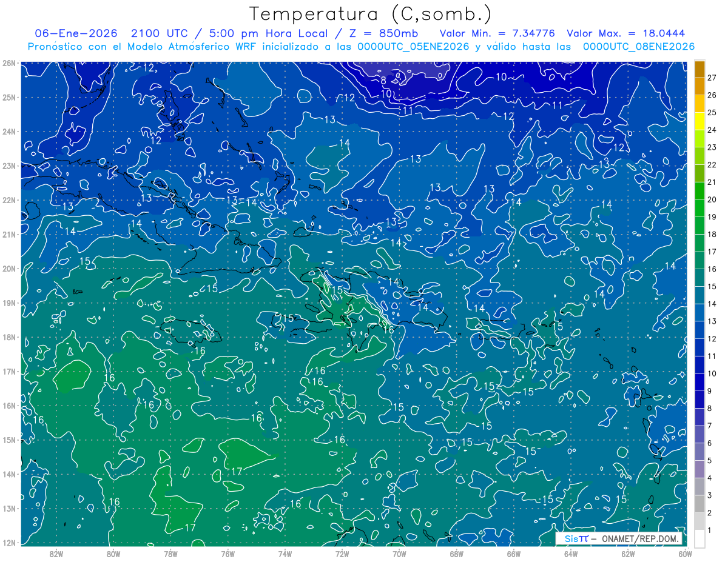Click the latitude label "22N"
The width and height of the screenshot is (728, 562).
tap(9, 200)
